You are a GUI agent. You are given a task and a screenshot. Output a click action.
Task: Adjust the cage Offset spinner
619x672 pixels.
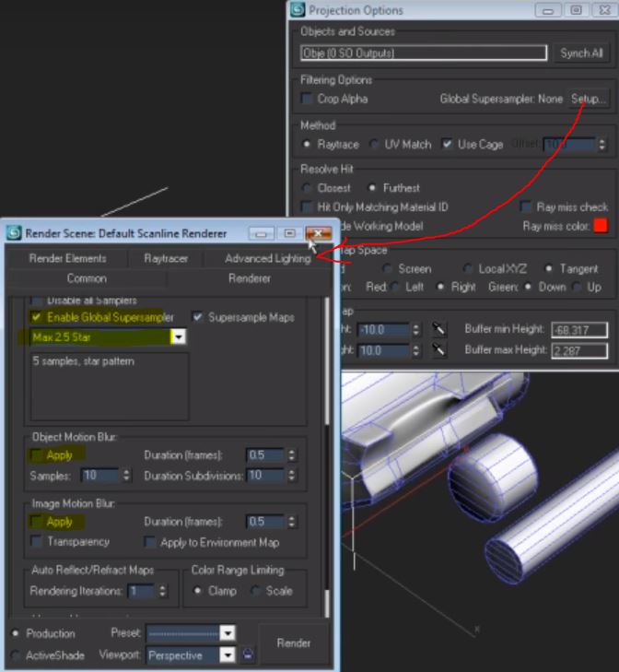[x=601, y=145]
